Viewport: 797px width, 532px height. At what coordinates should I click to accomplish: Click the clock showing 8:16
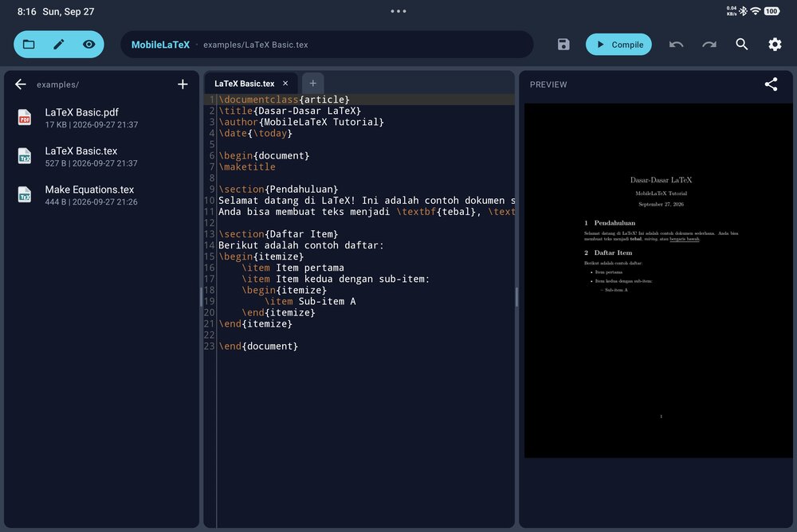(26, 11)
